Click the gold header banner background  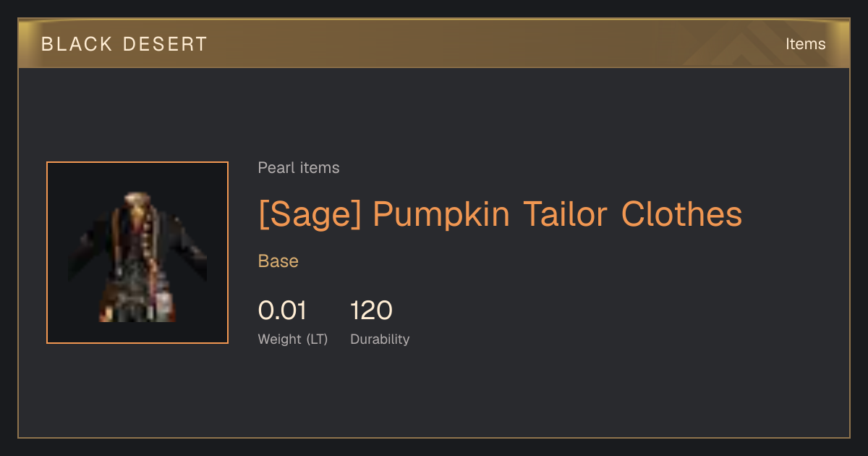point(434,43)
